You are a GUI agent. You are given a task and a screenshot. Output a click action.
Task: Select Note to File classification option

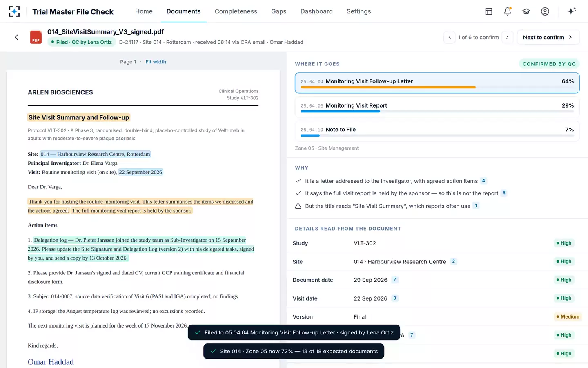[437, 131]
